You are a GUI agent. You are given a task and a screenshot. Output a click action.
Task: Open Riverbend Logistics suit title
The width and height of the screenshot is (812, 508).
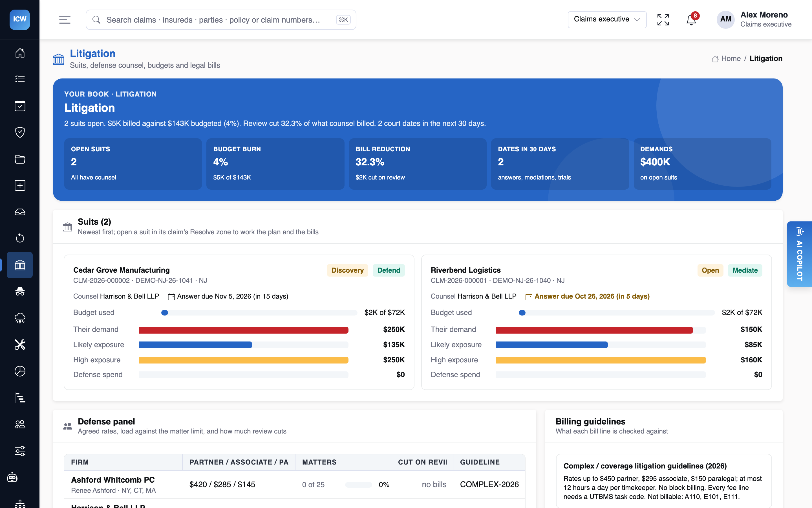(465, 270)
